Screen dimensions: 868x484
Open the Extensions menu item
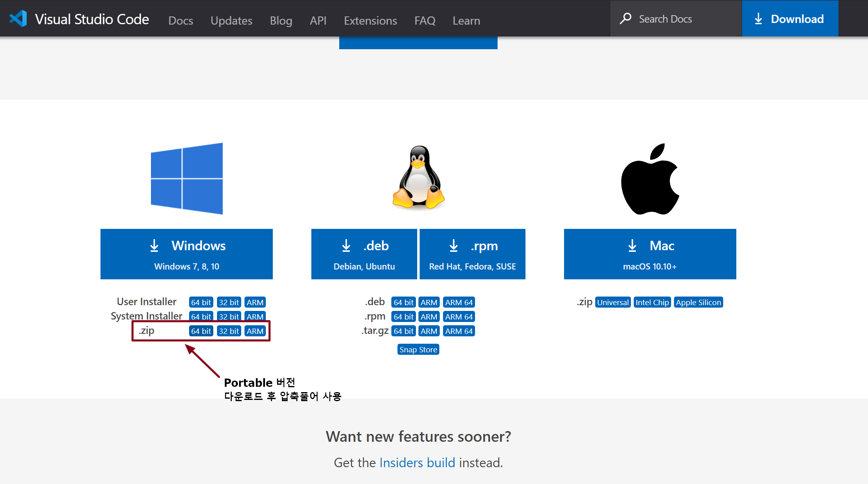point(370,21)
